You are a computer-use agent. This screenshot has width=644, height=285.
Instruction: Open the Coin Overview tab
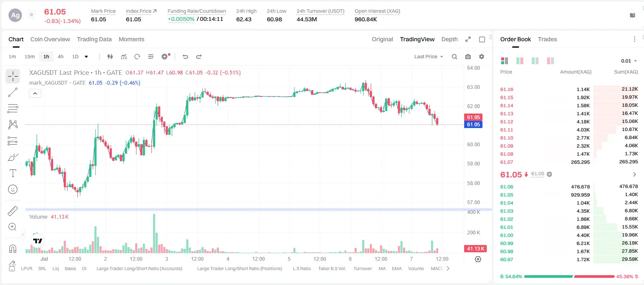click(x=50, y=39)
